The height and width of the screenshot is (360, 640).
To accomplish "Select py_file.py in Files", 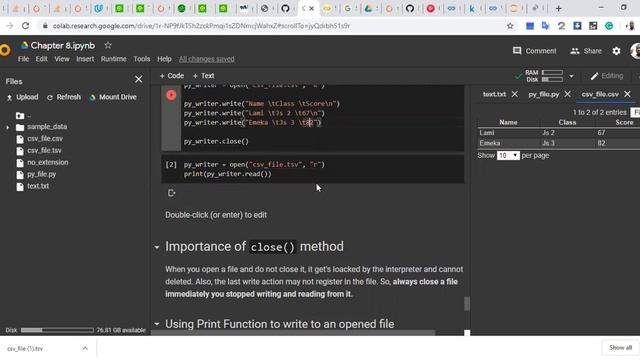I will [41, 174].
